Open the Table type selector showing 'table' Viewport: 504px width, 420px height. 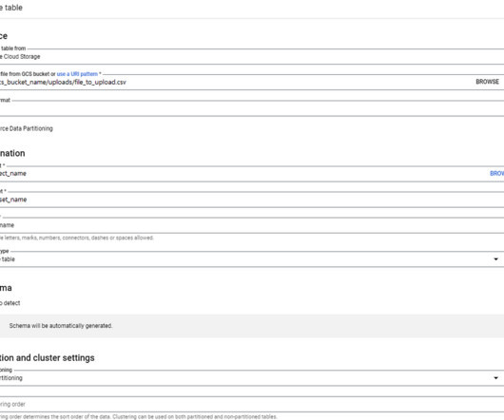tap(252, 259)
